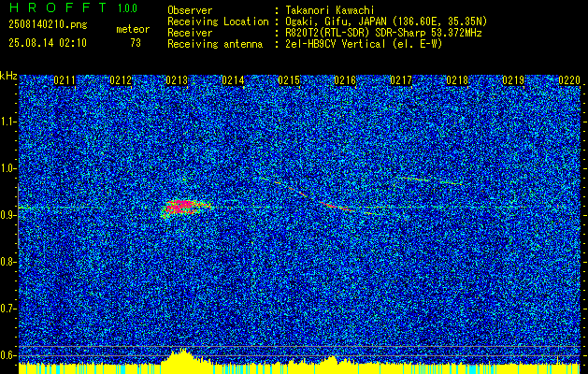Click the Receiving Location label
This screenshot has height=374, width=588.
click(218, 22)
